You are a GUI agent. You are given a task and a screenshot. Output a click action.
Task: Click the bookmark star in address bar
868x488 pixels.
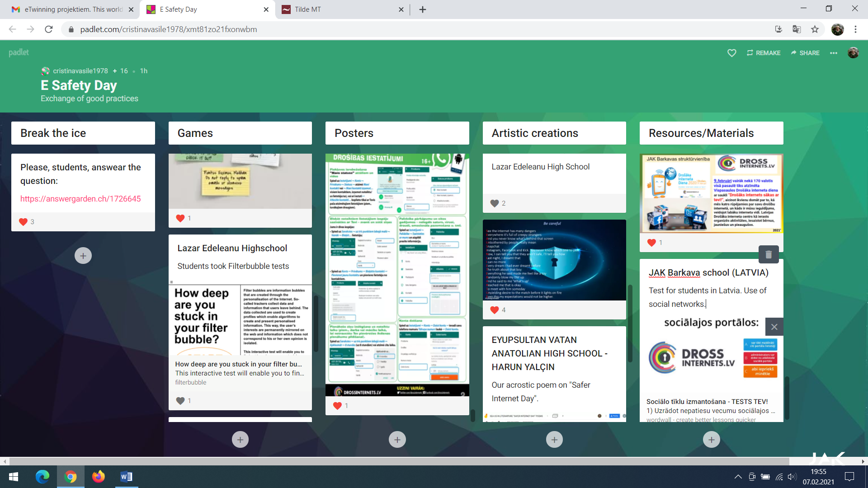[815, 29]
